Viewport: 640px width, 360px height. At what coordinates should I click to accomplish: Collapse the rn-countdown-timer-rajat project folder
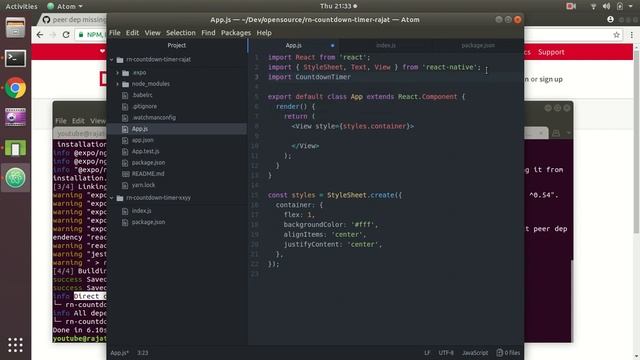[111, 60]
